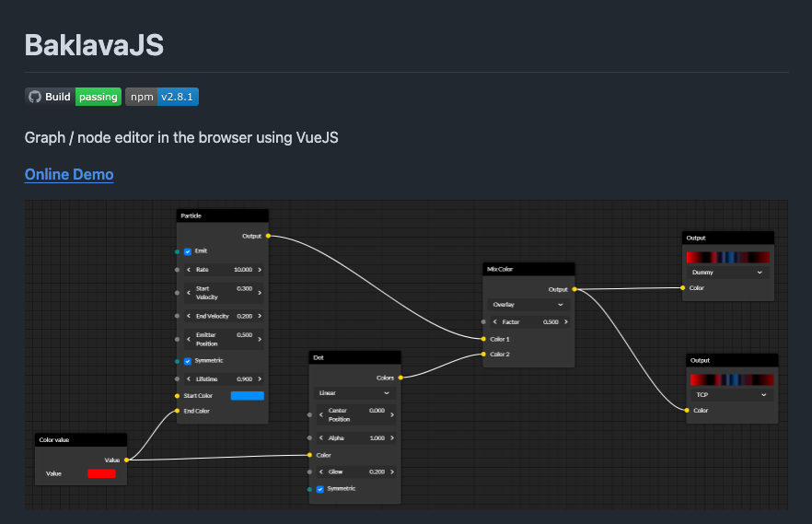Click the Color 2 input port
812x524 pixels.
(x=483, y=355)
